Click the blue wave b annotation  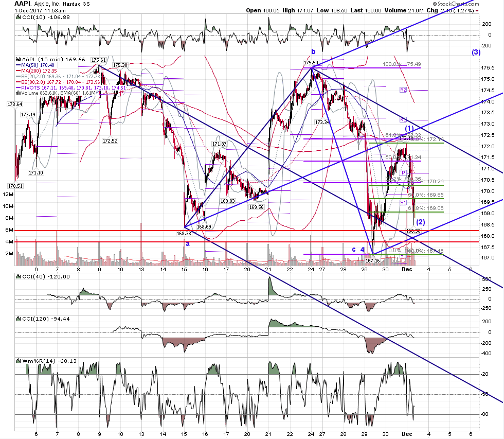click(x=313, y=51)
